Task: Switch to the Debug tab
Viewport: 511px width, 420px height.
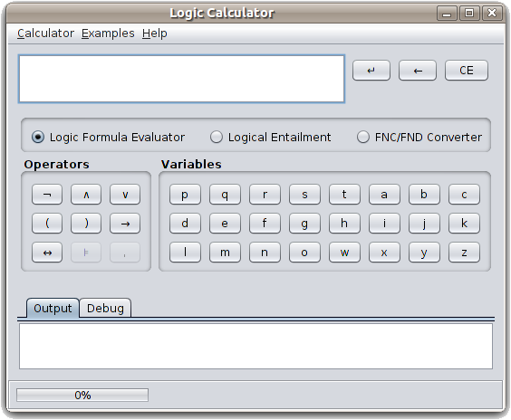Action: click(105, 308)
